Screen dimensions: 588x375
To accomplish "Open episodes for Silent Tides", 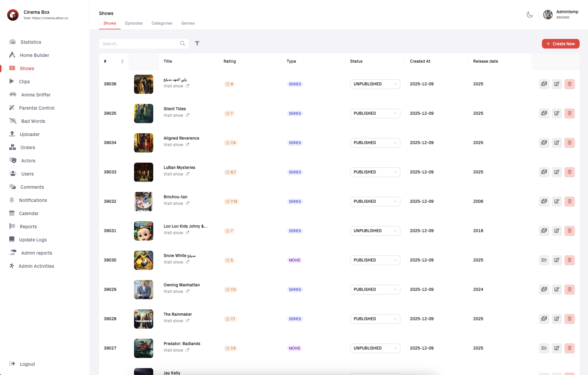I will (544, 113).
